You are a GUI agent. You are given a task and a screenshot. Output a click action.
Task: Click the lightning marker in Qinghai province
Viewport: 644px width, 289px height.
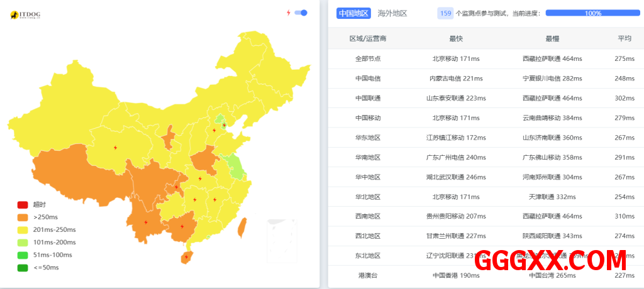114,148
